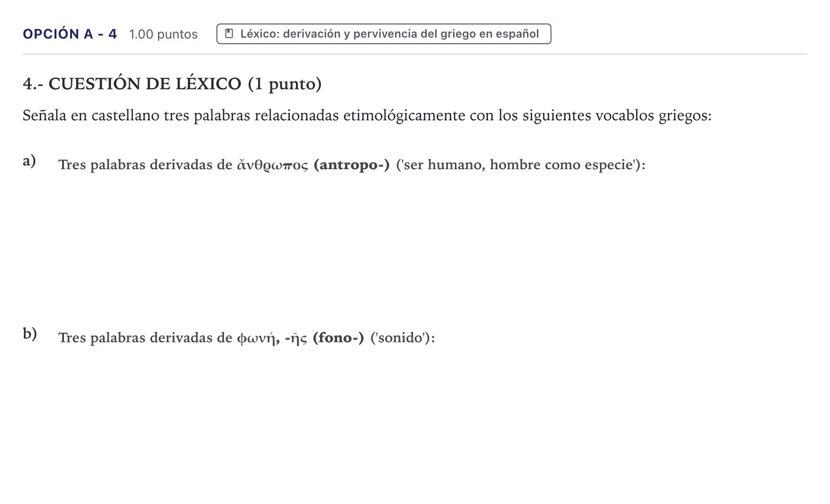Click the bold text (fono-)
This screenshot has width=830, height=504.
click(338, 338)
